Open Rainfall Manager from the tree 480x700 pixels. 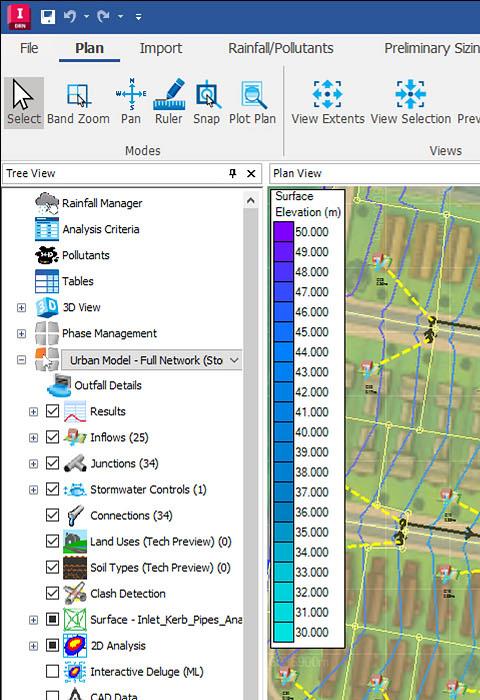pyautogui.click(x=102, y=203)
